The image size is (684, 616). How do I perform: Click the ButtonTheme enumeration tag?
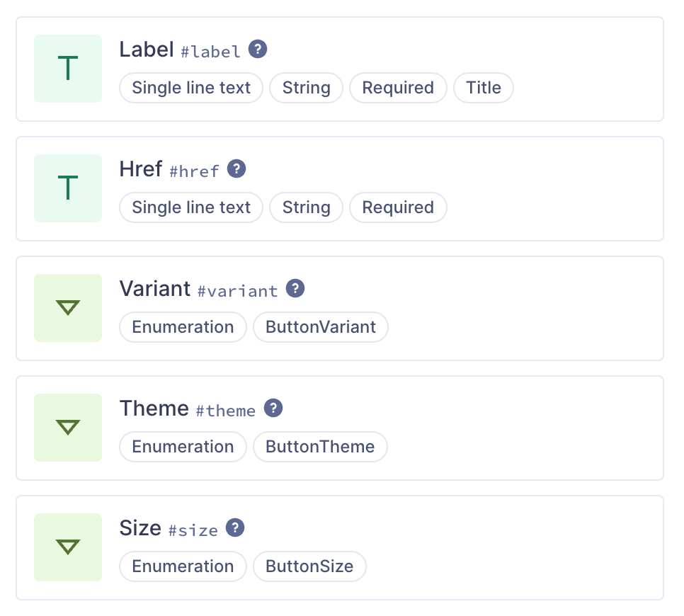point(320,447)
